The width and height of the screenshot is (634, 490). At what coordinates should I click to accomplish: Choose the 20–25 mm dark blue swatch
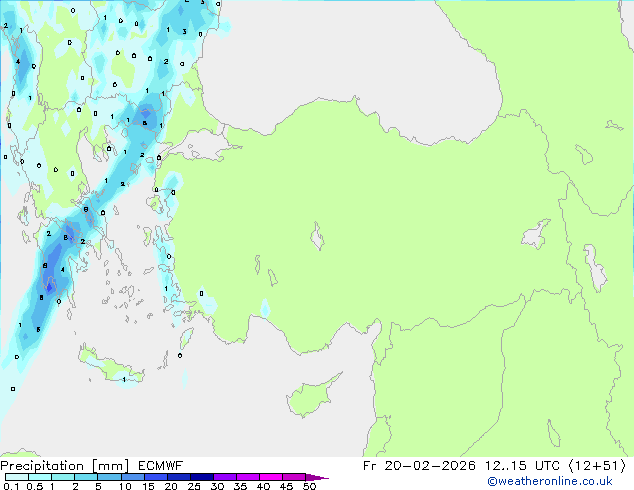click(179, 477)
